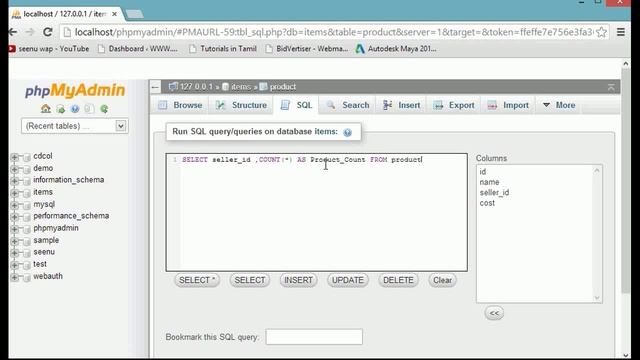This screenshot has height=360, width=640.
Task: Open the phpMyAdmin Home icon
Action: coord(46,109)
